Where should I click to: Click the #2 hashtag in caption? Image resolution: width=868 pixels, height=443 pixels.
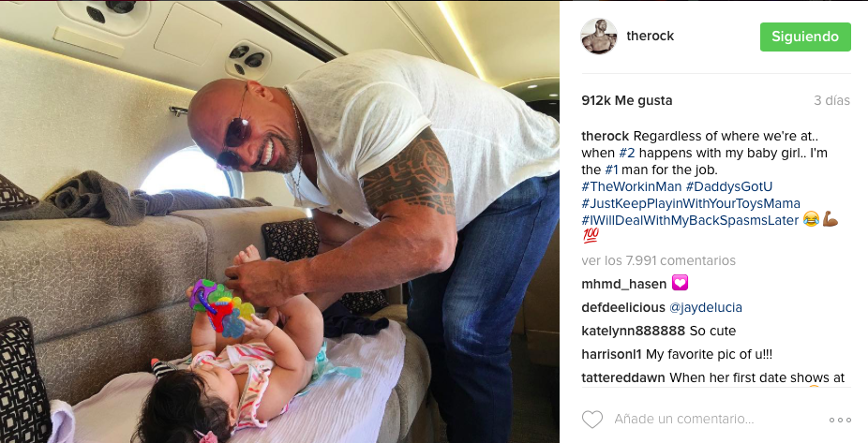tap(627, 153)
